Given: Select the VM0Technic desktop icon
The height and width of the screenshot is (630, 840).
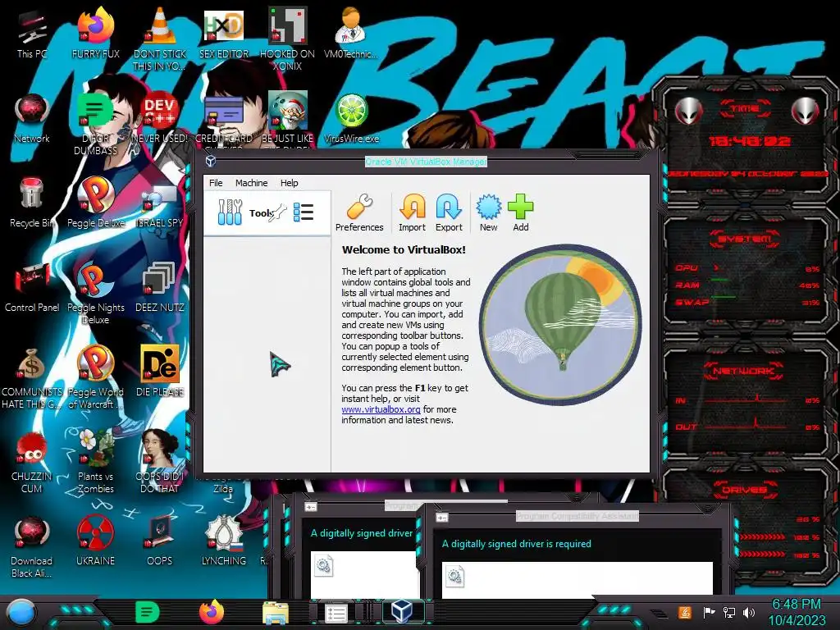Looking at the screenshot, I should (x=351, y=33).
